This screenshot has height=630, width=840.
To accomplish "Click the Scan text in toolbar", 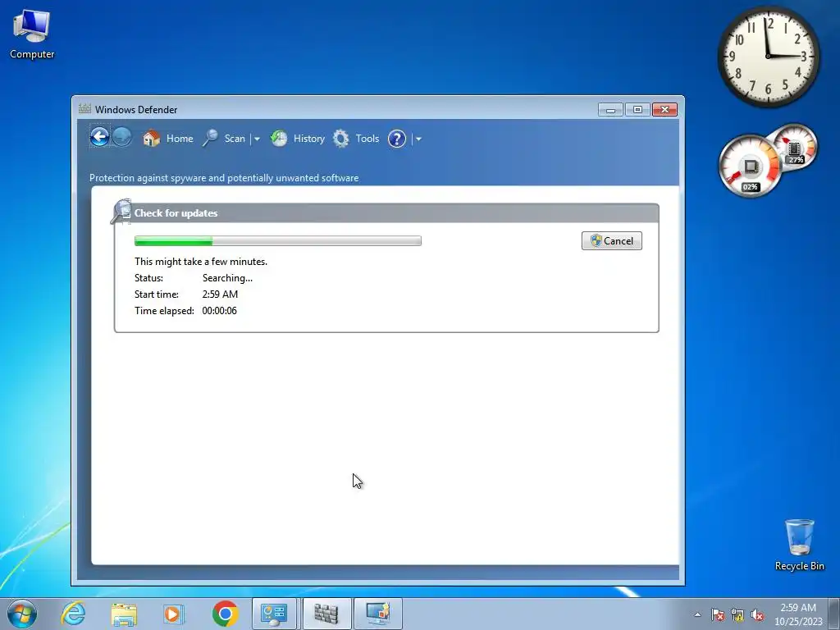I will click(235, 139).
